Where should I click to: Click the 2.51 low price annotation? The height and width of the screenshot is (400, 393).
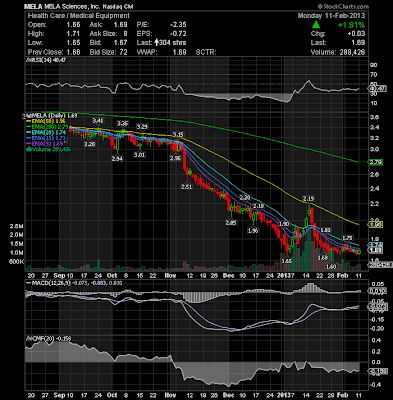(187, 187)
